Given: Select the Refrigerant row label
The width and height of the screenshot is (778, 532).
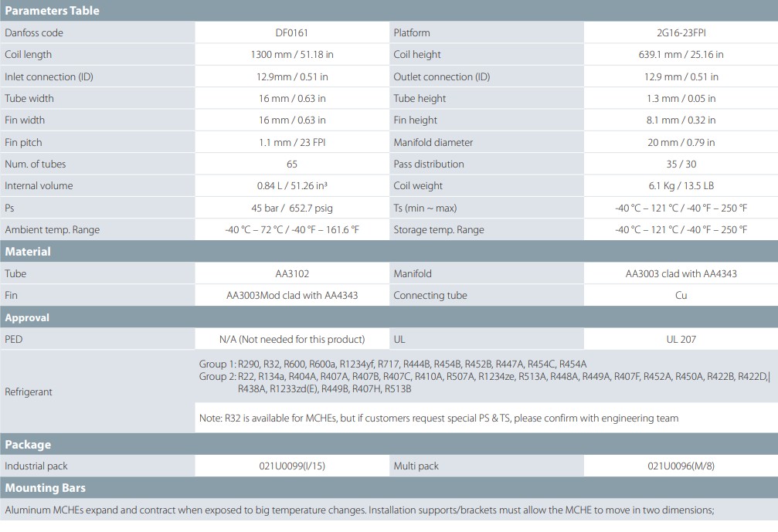Looking at the screenshot, I should tap(29, 391).
